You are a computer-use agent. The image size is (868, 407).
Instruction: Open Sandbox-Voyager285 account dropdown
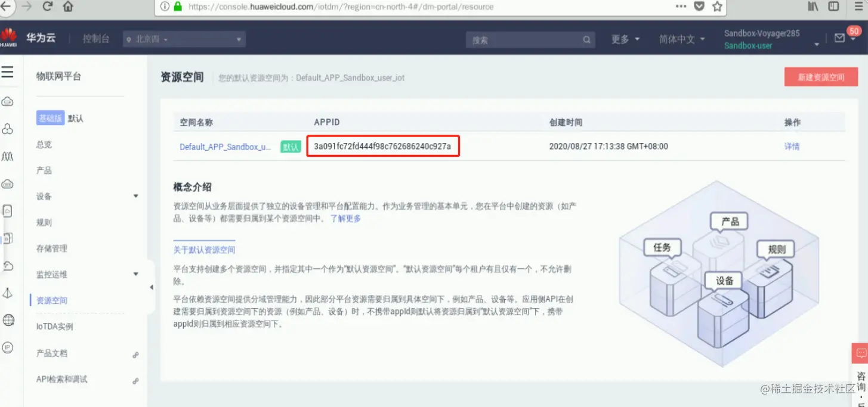point(772,39)
